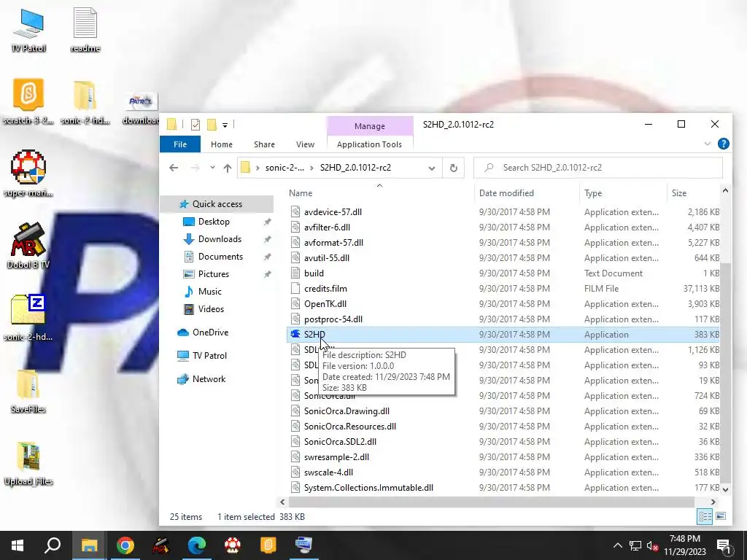
Task: Switch to the Home ribbon tab
Action: pos(222,144)
